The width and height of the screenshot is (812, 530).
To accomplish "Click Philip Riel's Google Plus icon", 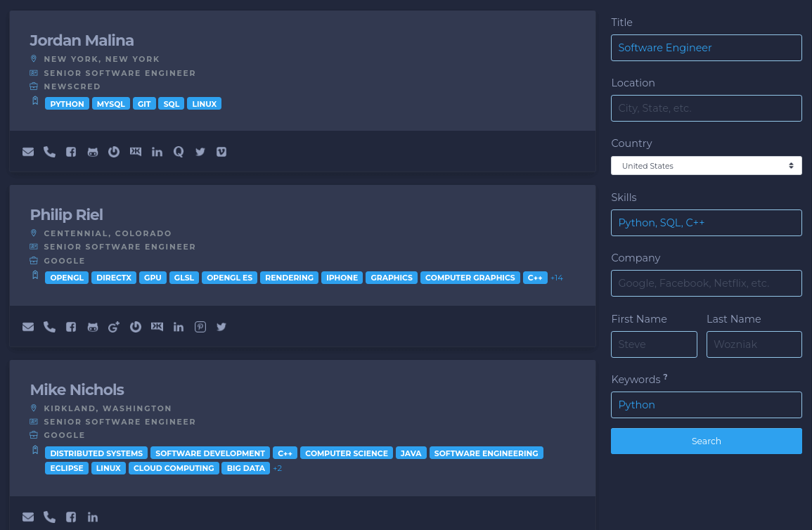I will tap(114, 327).
